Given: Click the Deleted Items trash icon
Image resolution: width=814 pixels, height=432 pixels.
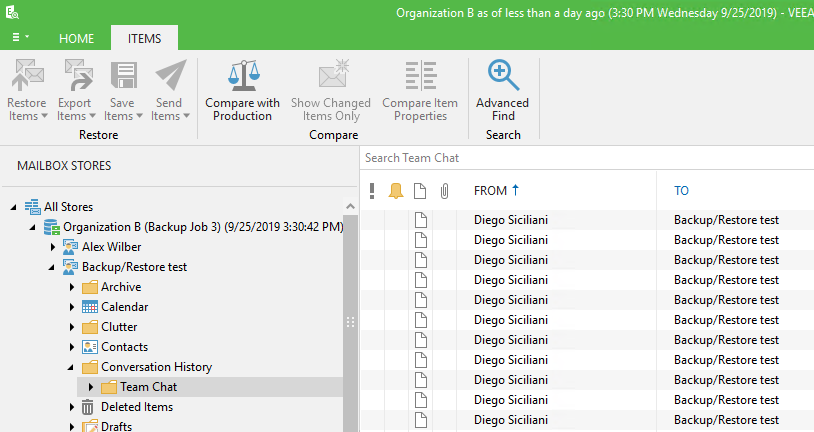Looking at the screenshot, I should 88,407.
